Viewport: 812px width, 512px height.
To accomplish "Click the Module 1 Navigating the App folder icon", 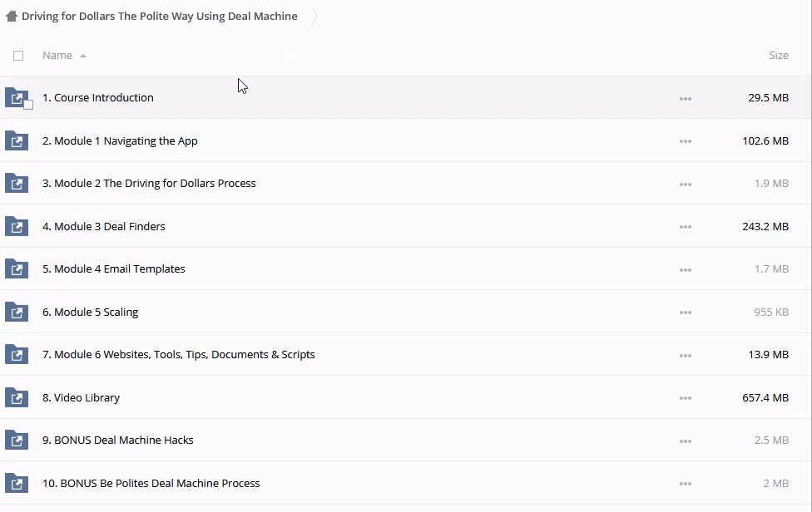I will [16, 140].
